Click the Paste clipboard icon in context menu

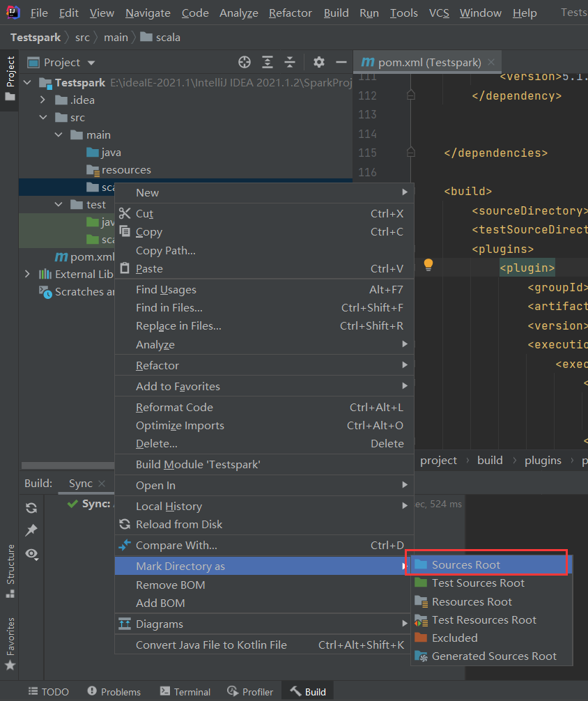pos(125,268)
